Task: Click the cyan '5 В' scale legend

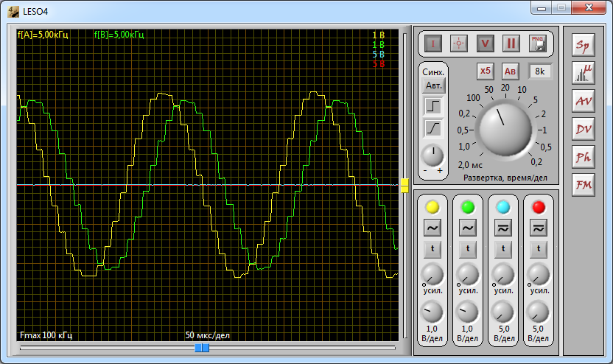Action: 379,55
